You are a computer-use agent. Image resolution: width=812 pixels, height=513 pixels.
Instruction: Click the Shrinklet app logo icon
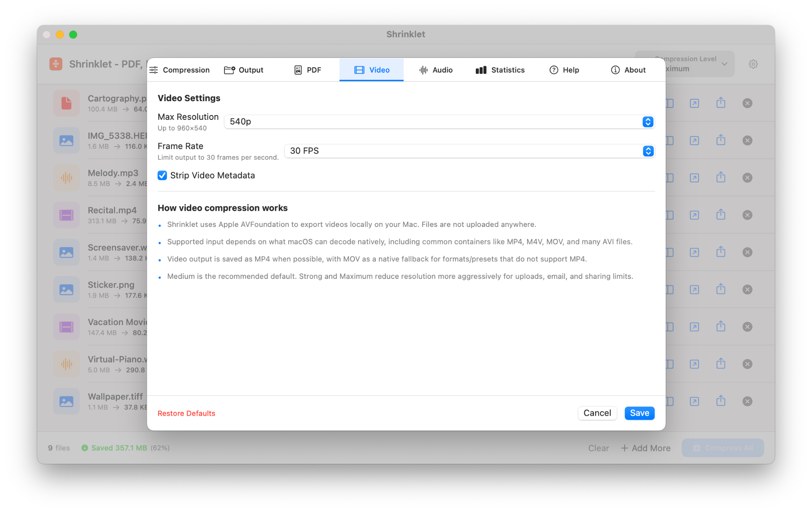pos(56,64)
